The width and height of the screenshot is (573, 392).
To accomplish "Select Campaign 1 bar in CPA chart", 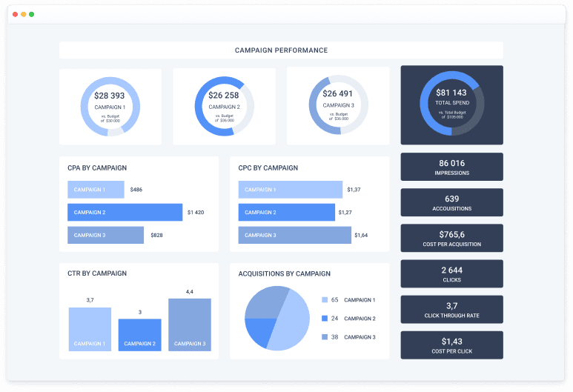I will click(x=96, y=190).
